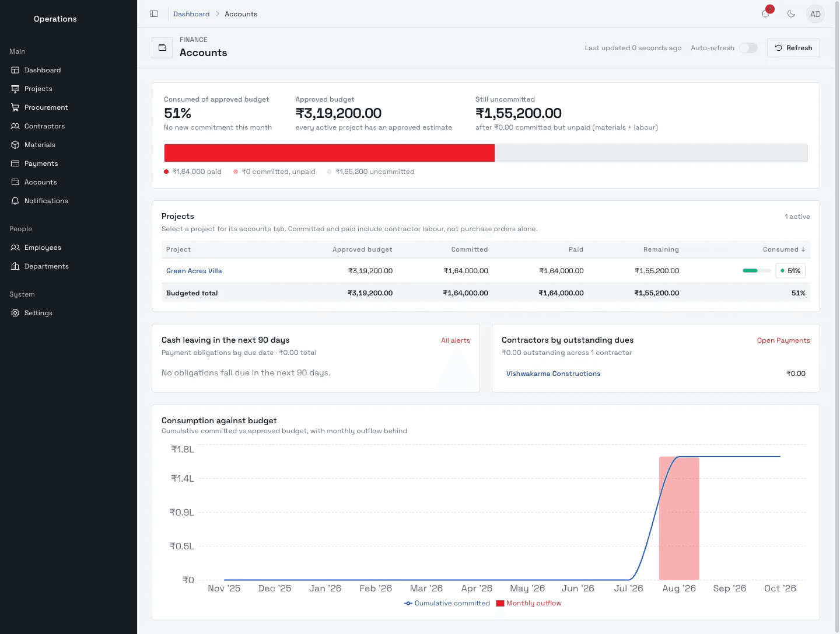Click the Accounts breadcrumb text

point(241,14)
